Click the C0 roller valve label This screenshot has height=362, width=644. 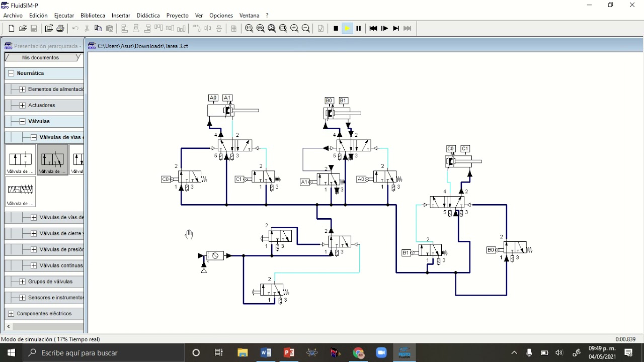pyautogui.click(x=165, y=179)
